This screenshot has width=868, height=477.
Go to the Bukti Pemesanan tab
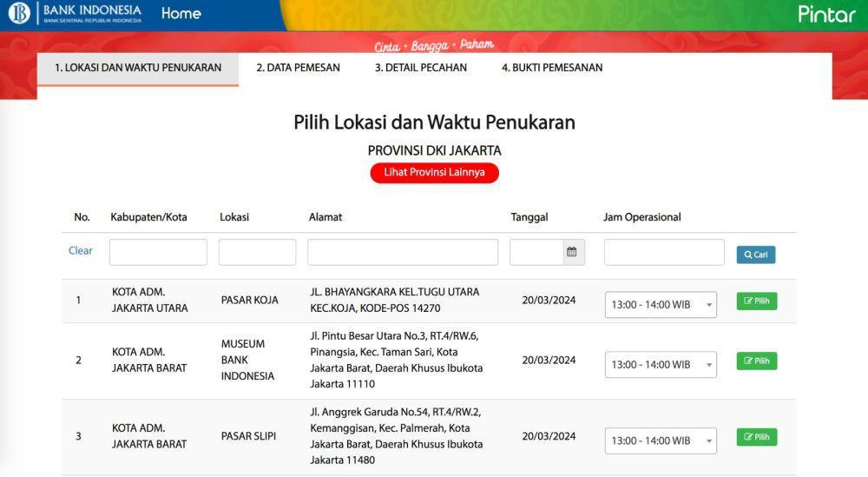tap(552, 68)
